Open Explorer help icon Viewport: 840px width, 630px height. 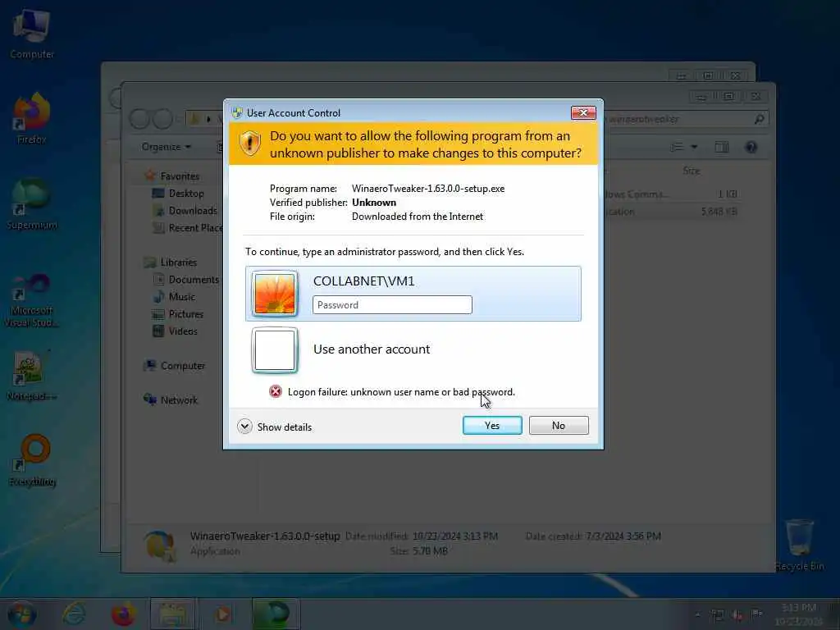point(751,147)
